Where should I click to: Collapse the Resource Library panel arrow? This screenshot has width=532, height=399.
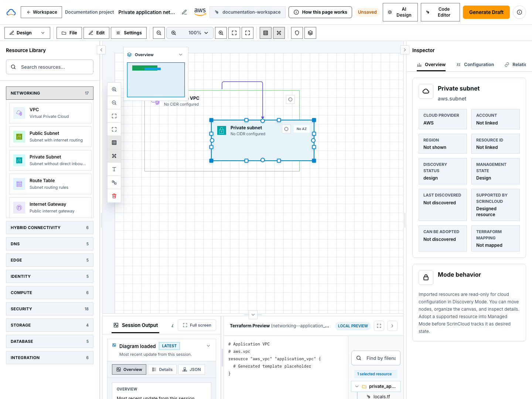(101, 50)
